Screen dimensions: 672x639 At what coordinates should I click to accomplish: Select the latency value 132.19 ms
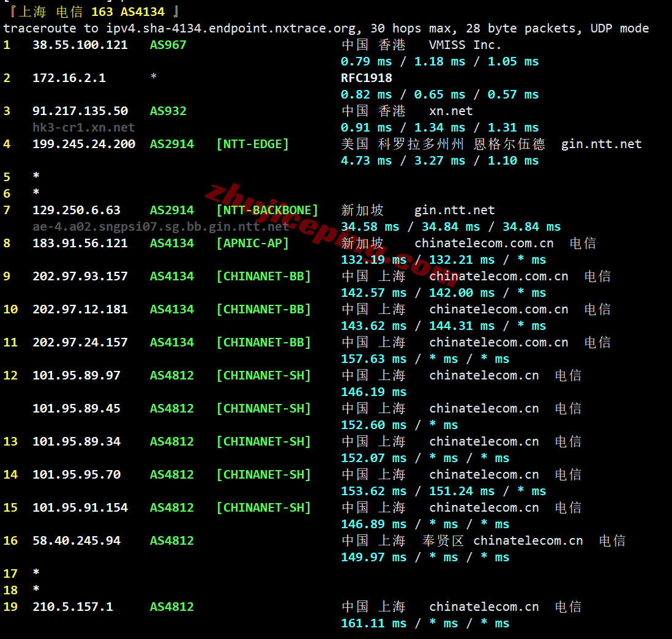click(374, 260)
